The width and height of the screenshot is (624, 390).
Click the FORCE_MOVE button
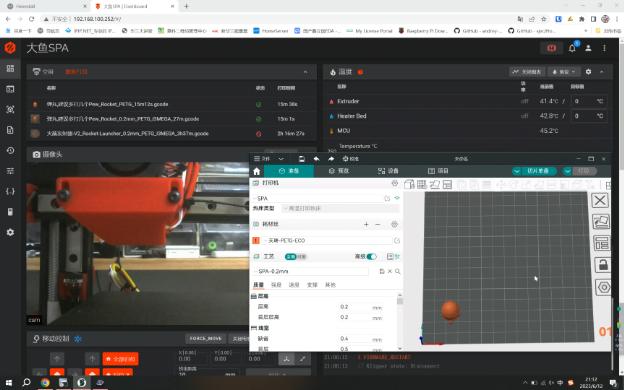(205, 339)
